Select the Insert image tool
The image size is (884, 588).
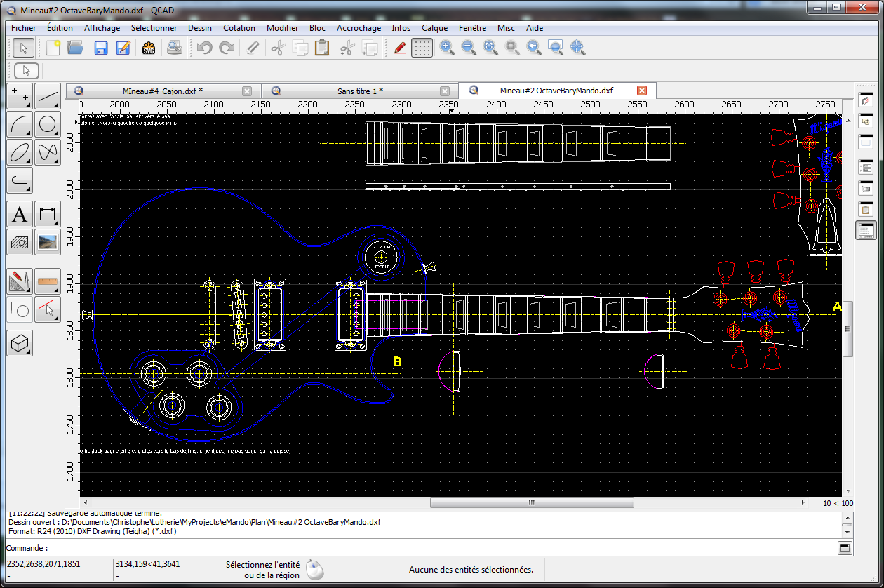[x=48, y=242]
